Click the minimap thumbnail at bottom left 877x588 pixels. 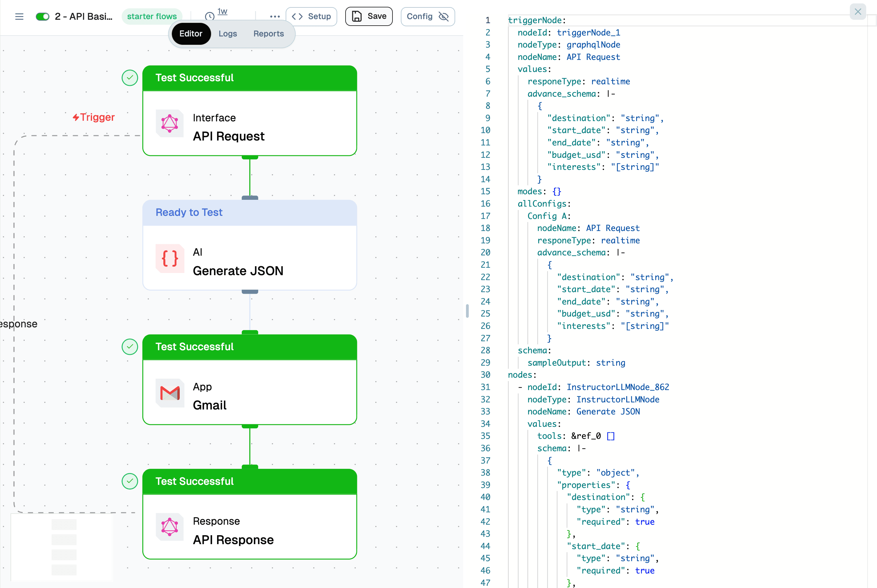[62, 547]
